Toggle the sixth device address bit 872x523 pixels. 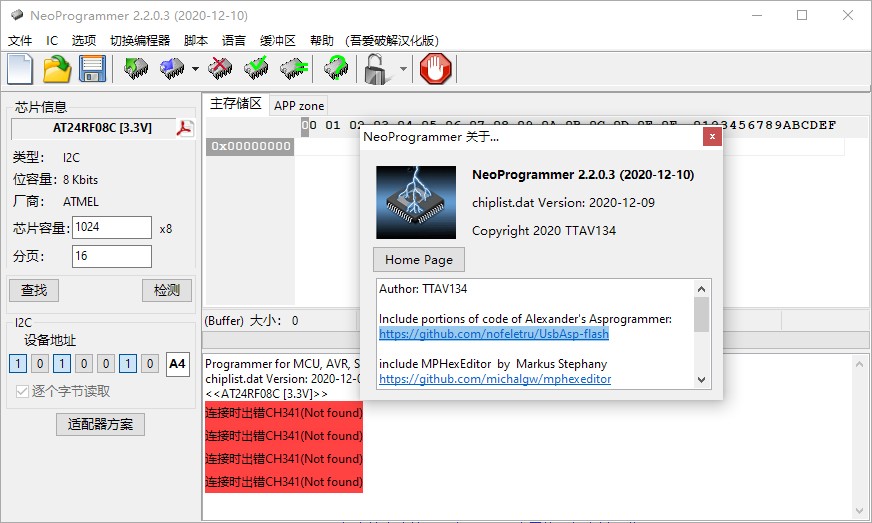click(x=127, y=364)
